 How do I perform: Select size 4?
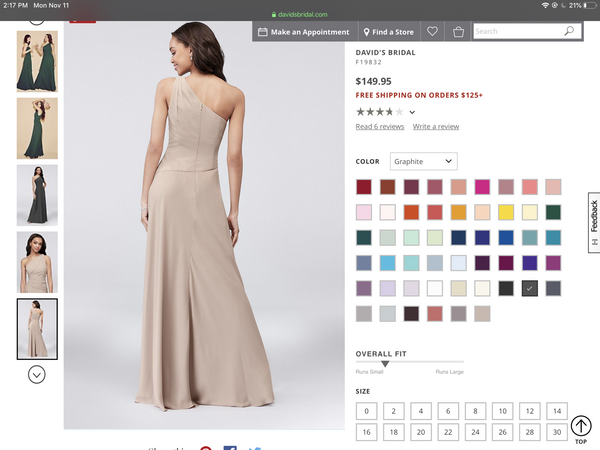421,411
